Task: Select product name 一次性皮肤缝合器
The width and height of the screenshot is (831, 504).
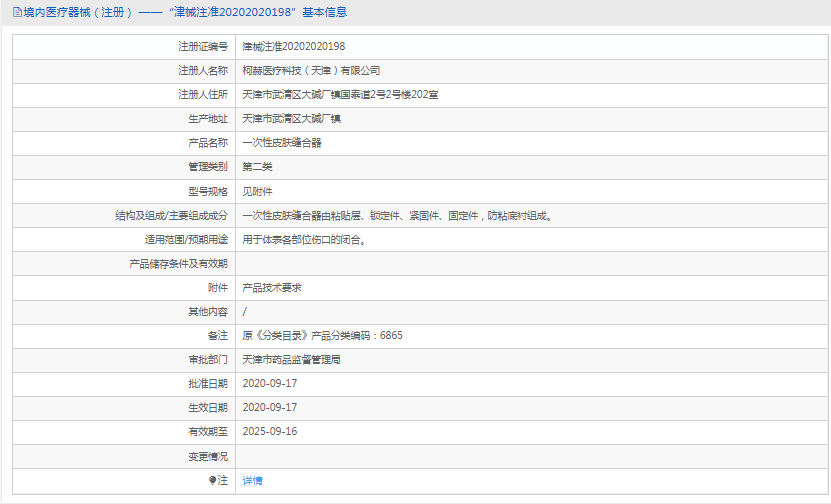Action: (282, 143)
